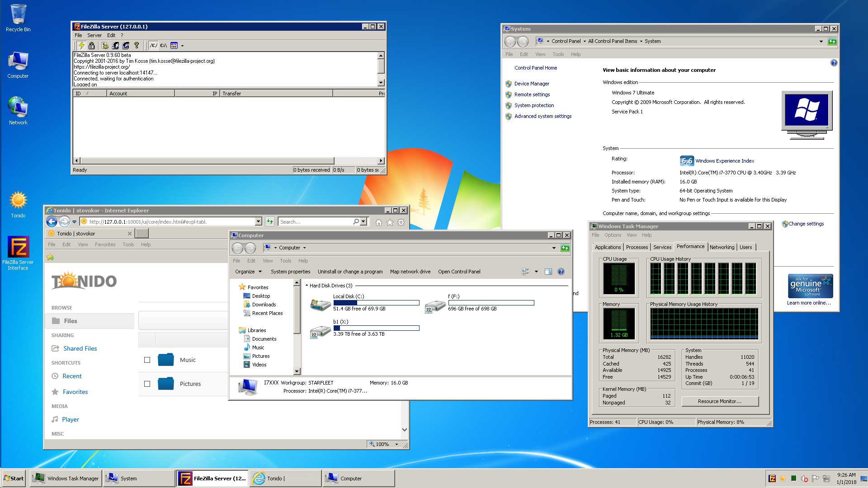Toggle the preview pane icon in Computer window
The height and width of the screenshot is (488, 868).
(548, 272)
